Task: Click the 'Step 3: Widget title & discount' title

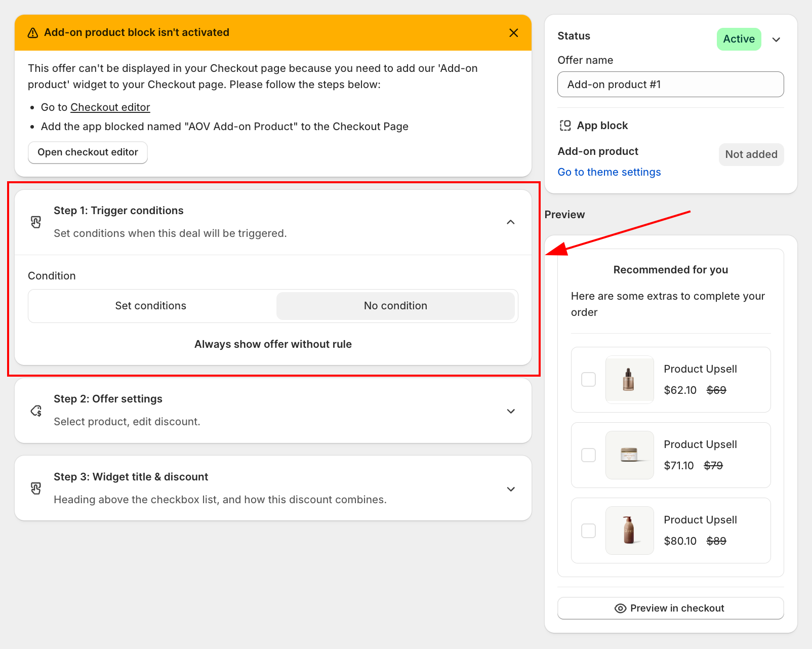Action: (131, 477)
